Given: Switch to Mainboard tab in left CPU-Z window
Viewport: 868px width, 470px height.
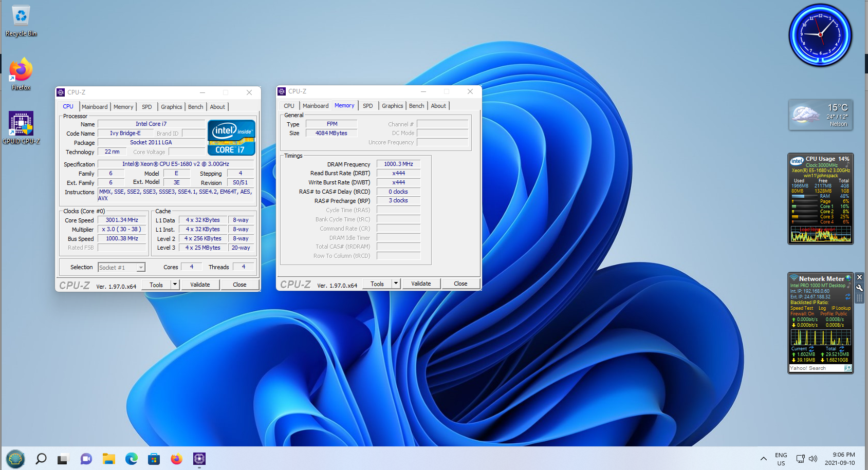Looking at the screenshot, I should [x=95, y=107].
